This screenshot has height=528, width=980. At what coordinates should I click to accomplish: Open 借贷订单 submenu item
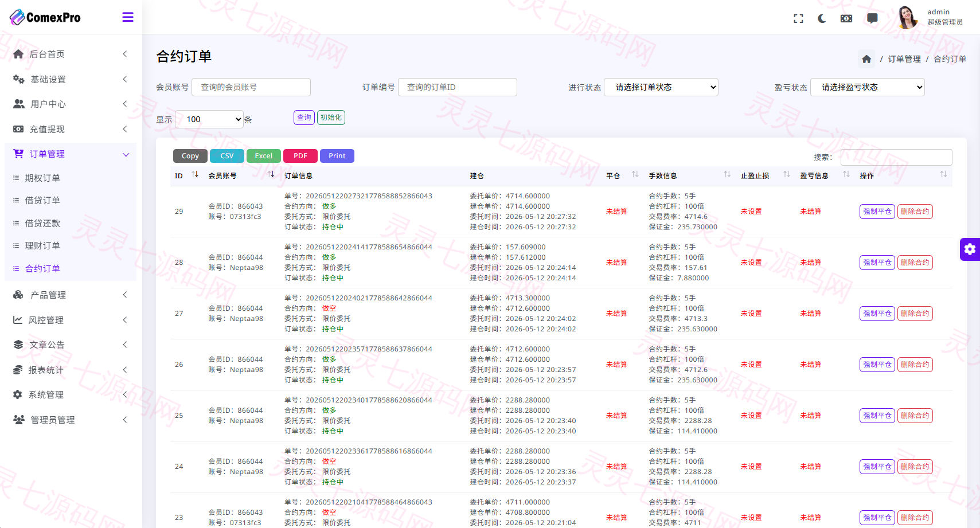42,201
